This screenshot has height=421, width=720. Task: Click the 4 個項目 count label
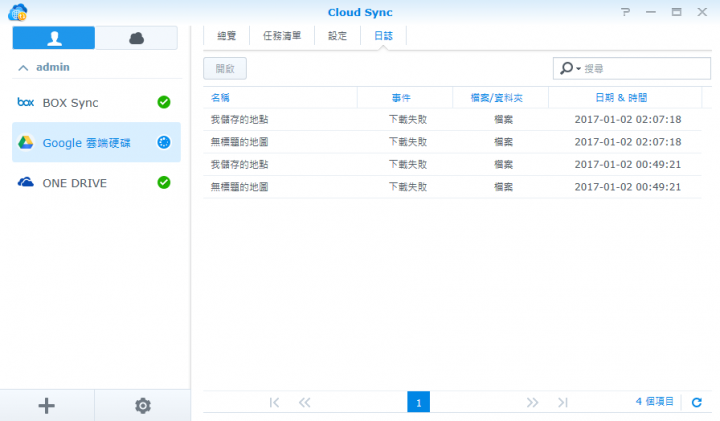(x=655, y=402)
